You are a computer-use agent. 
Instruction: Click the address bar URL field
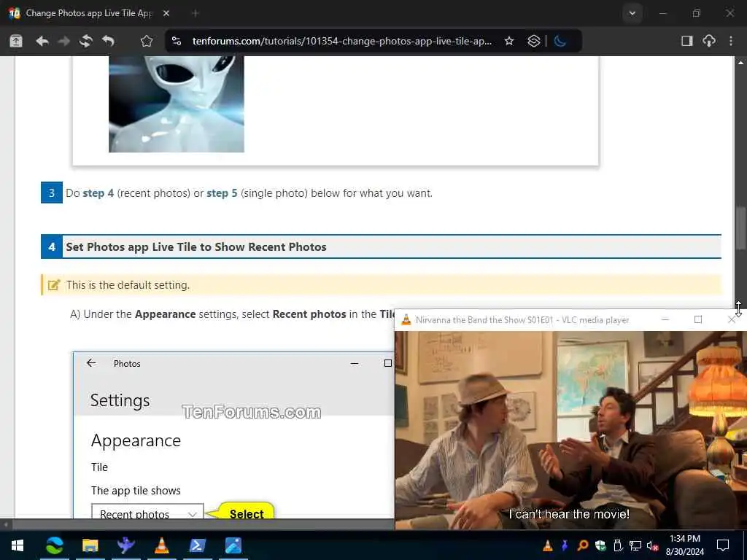click(341, 41)
